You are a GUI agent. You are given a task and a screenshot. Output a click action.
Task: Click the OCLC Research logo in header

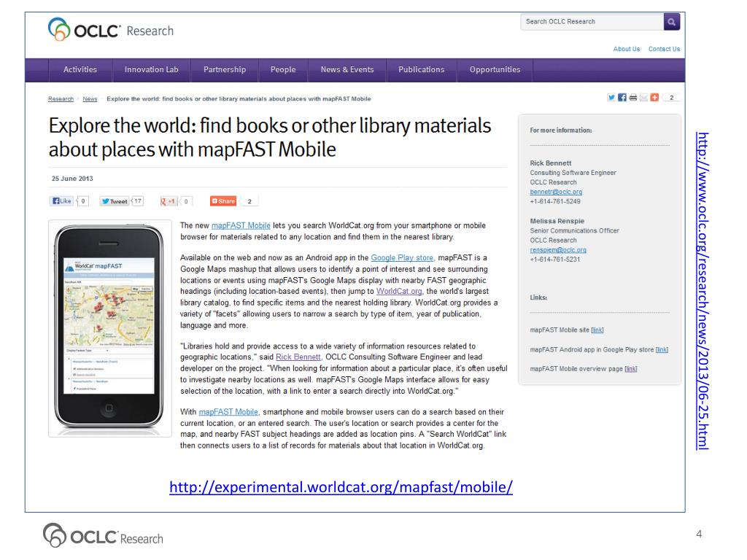point(111,30)
